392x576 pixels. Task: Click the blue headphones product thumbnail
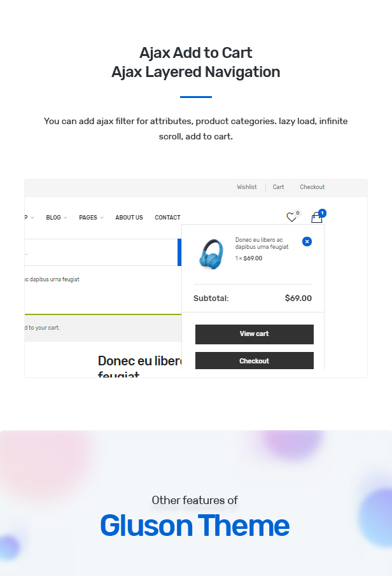[x=212, y=252]
